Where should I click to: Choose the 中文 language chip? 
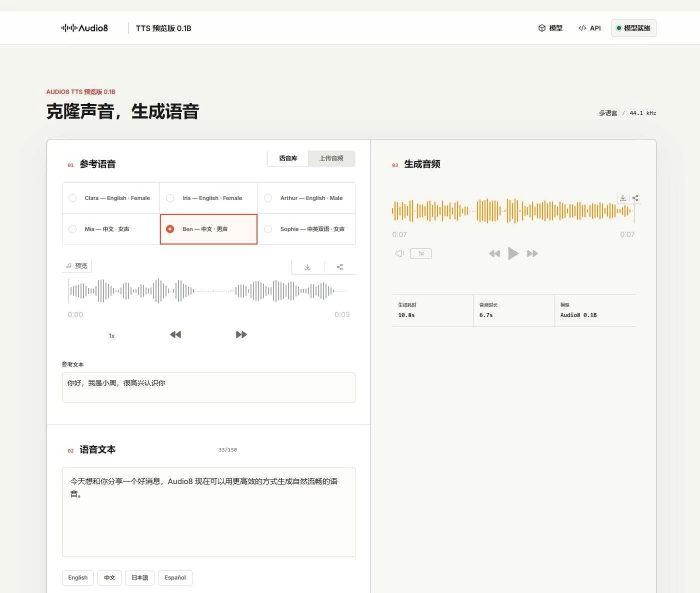pyautogui.click(x=109, y=578)
